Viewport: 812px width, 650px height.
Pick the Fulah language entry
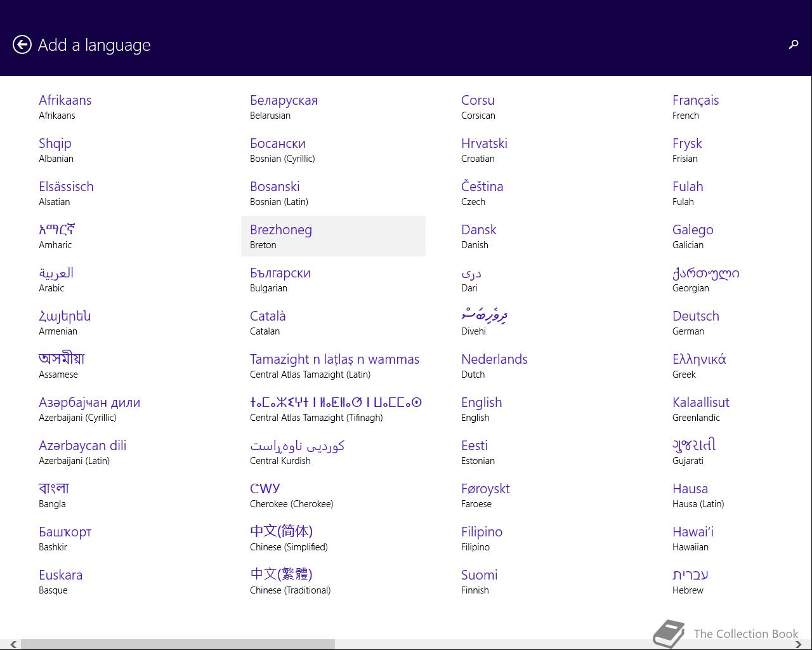tap(738, 193)
